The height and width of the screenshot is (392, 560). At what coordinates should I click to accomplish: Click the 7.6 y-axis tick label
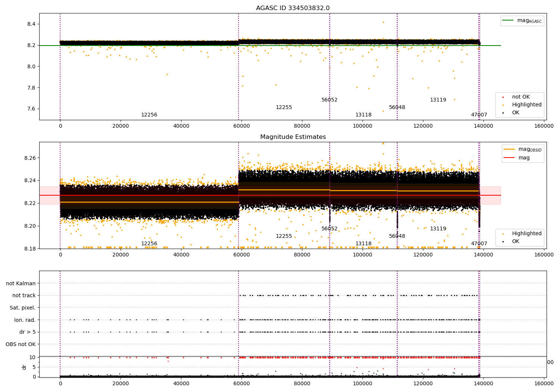31,109
